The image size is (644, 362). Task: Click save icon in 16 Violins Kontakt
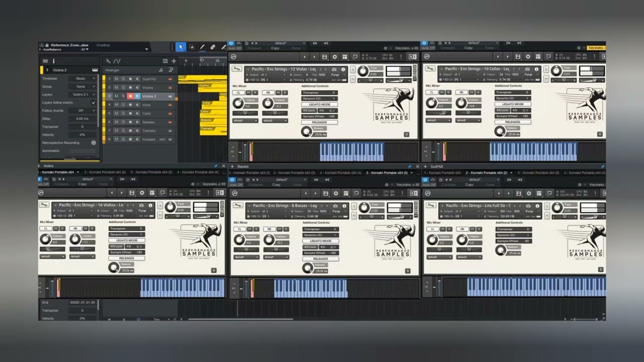point(131,193)
